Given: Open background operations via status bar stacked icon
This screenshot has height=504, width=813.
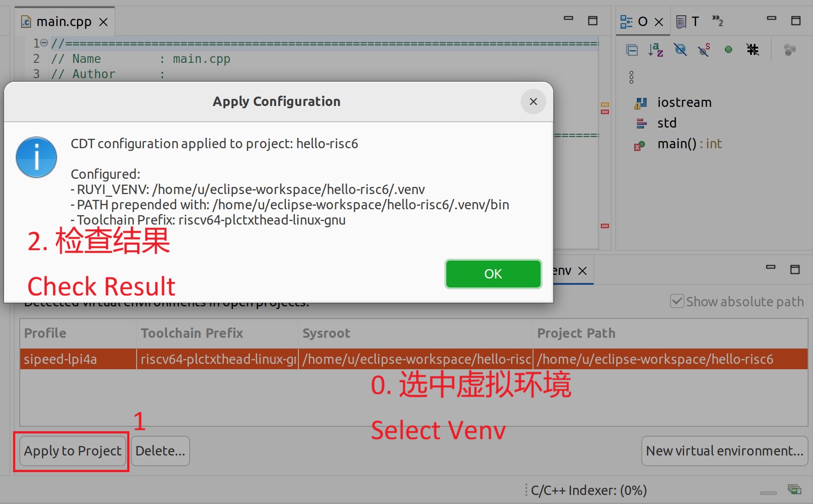Looking at the screenshot, I should [795, 490].
